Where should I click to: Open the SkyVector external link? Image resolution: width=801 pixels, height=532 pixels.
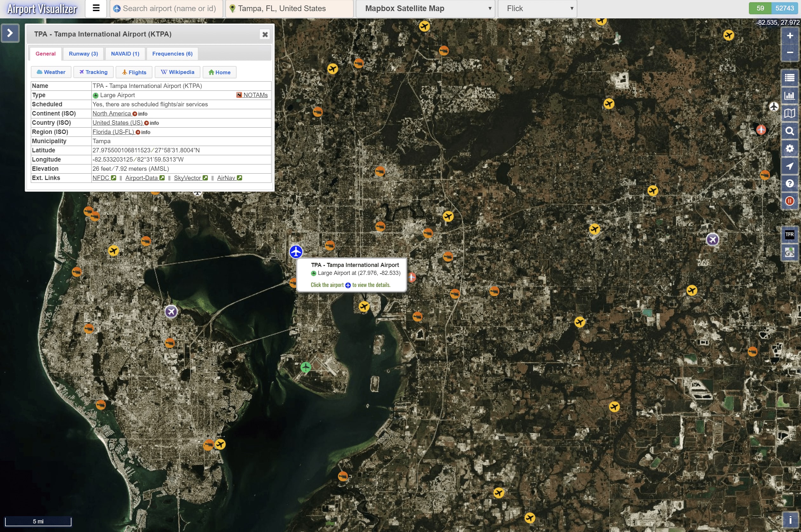pyautogui.click(x=191, y=178)
